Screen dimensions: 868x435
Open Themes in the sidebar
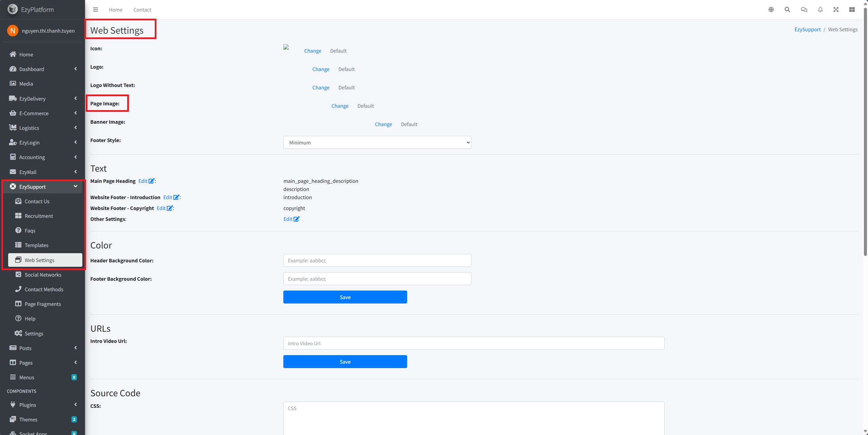(x=43, y=419)
